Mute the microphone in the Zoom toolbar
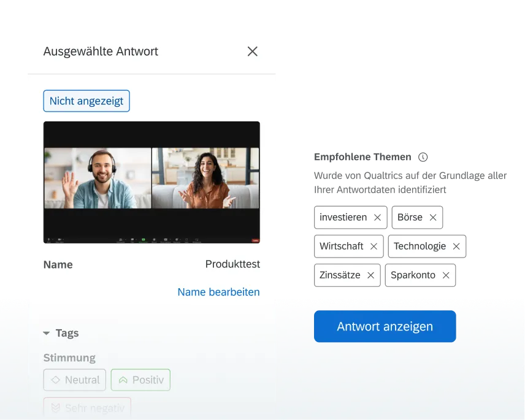The height and width of the screenshot is (420, 525). (48, 239)
